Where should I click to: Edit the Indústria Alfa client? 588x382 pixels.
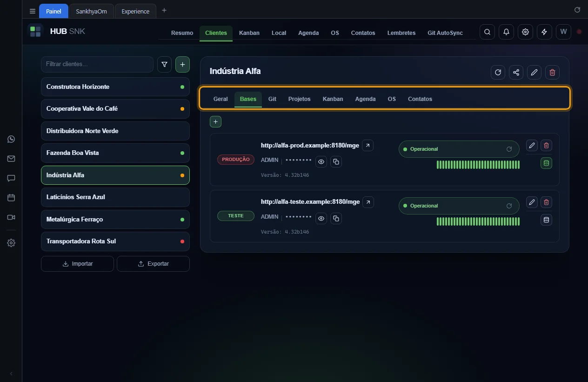[534, 72]
